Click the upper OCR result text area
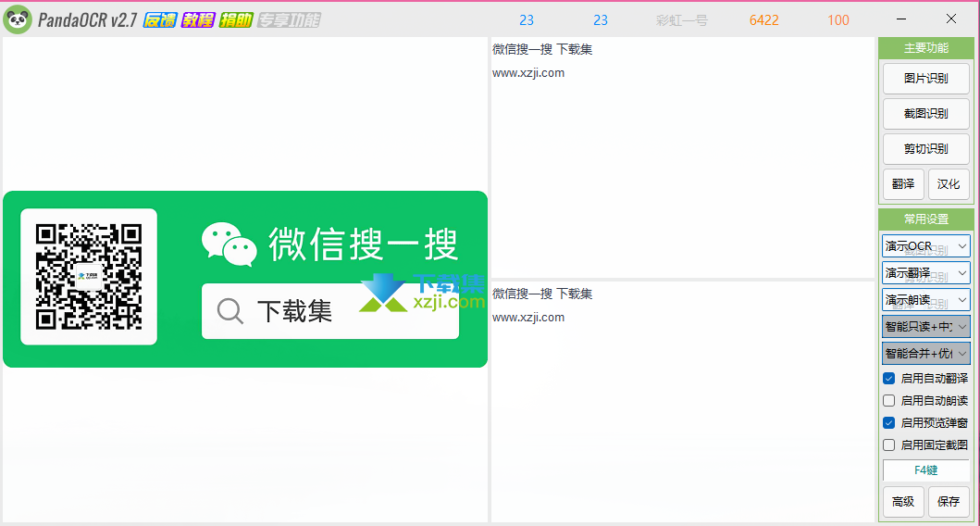 point(683,157)
